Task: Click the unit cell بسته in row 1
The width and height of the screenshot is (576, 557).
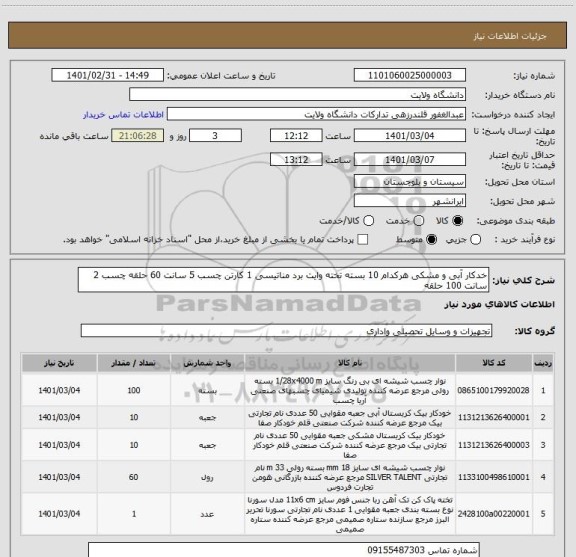Action: coord(207,391)
